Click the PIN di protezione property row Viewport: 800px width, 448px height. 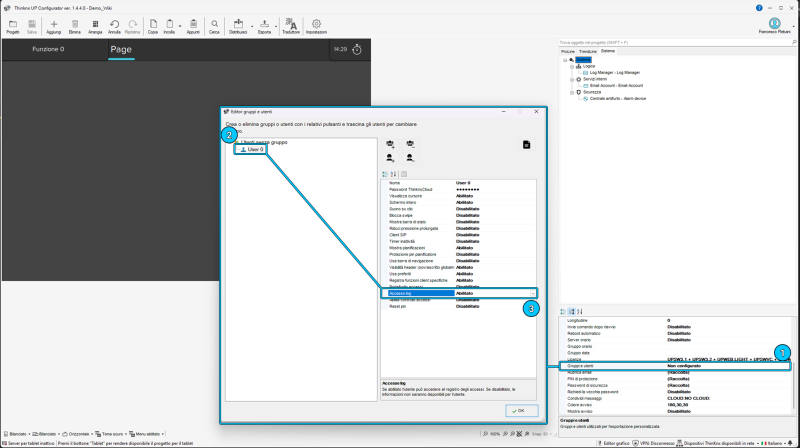pos(675,379)
